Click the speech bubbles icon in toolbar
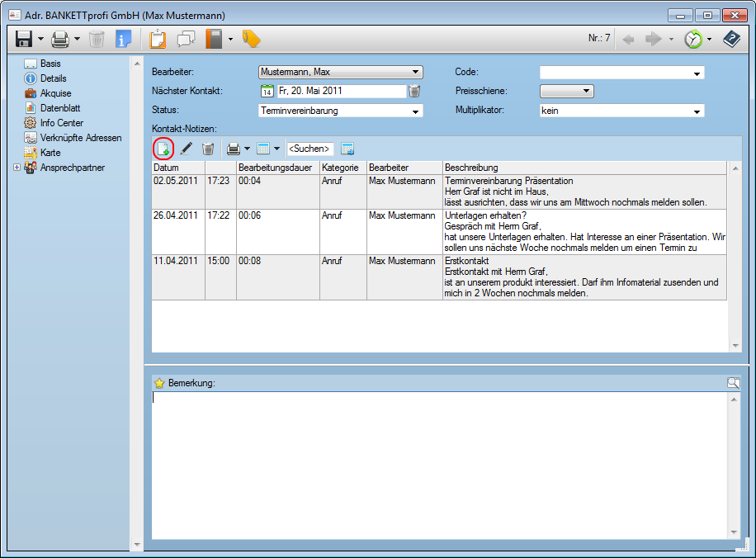Image resolution: width=756 pixels, height=558 pixels. (186, 39)
